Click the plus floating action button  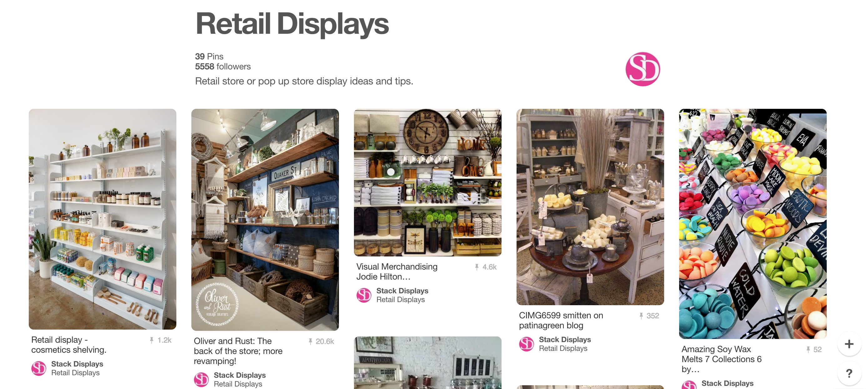point(849,344)
